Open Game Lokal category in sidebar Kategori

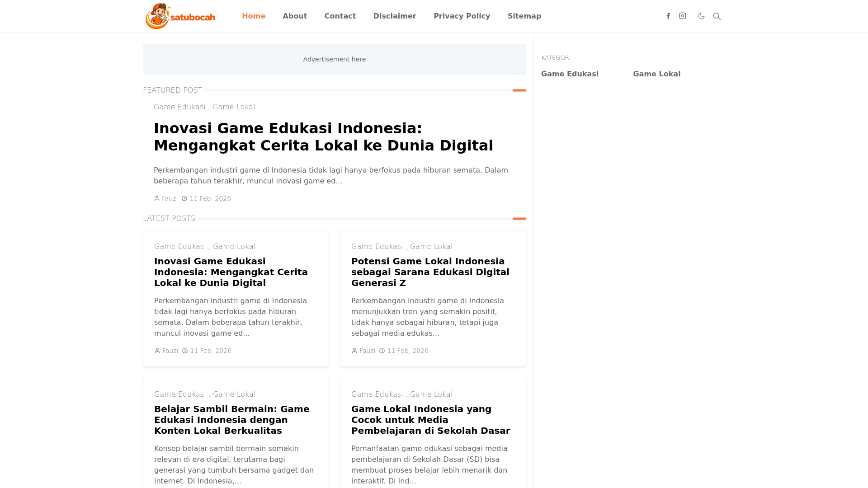(656, 74)
